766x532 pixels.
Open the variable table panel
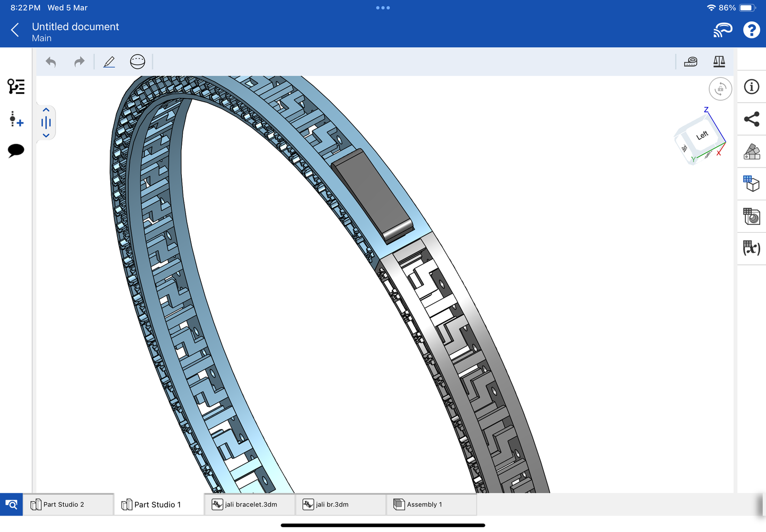pyautogui.click(x=751, y=248)
